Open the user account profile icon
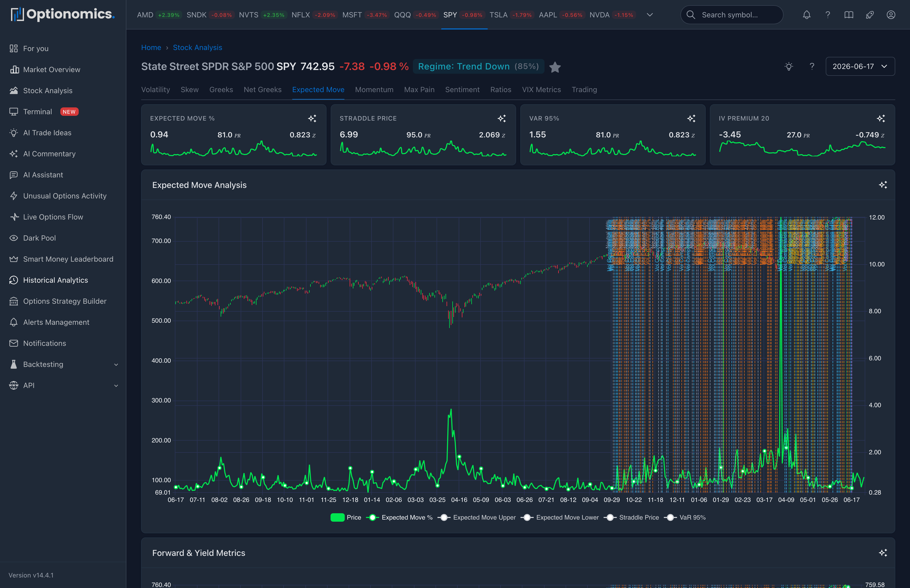This screenshot has height=588, width=910. [891, 15]
